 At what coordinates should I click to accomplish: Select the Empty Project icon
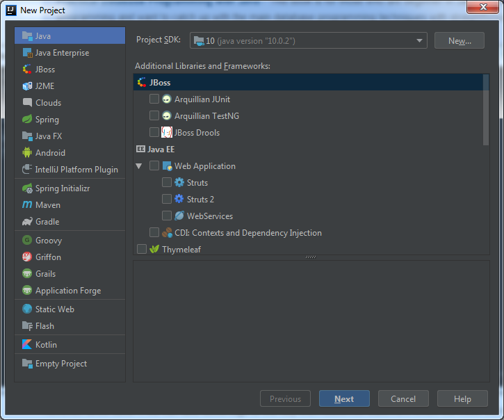click(27, 364)
